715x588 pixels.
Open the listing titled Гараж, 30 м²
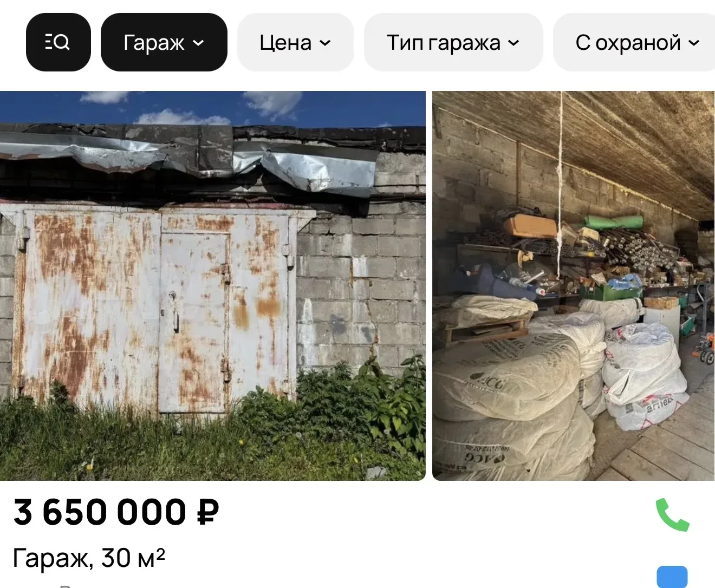pyautogui.click(x=89, y=558)
